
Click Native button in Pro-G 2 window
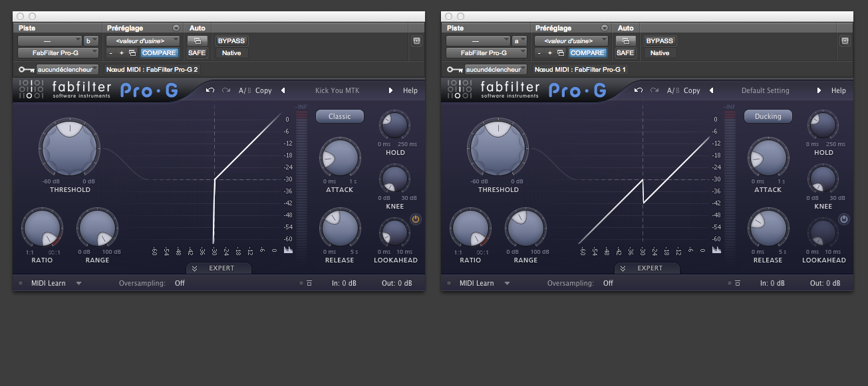[x=231, y=53]
